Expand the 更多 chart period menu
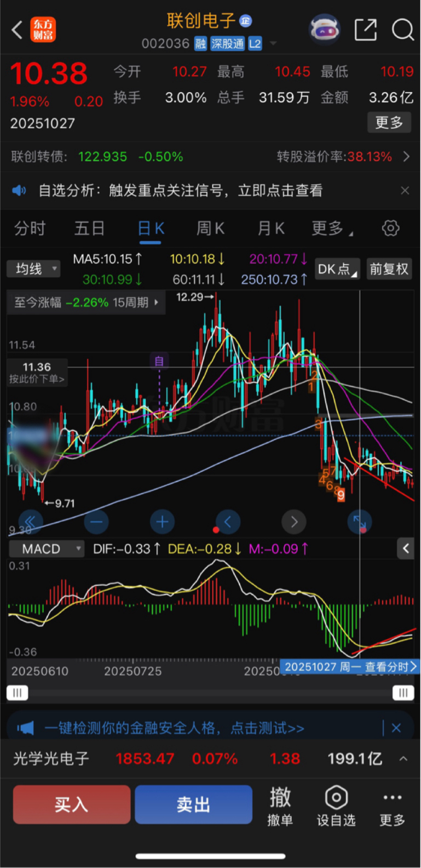The height and width of the screenshot is (868, 421). [332, 228]
